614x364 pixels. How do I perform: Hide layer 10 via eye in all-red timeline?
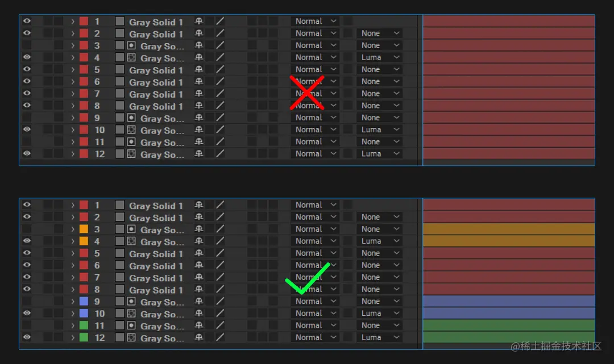27,129
